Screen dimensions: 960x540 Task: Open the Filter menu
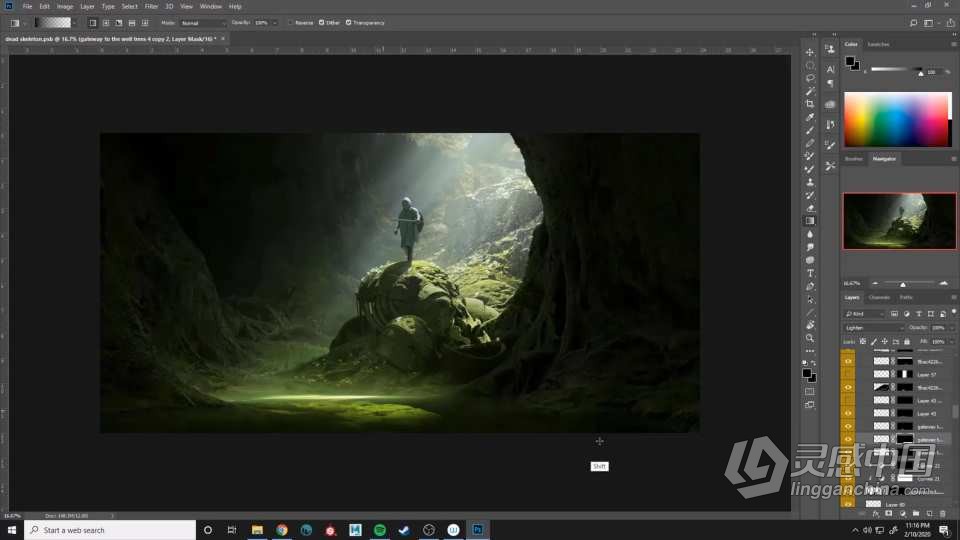151,6
